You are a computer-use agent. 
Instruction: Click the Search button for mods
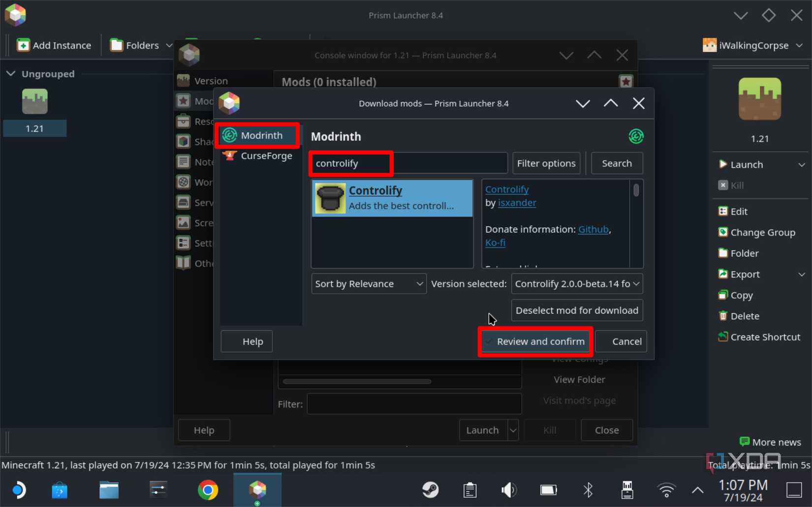click(x=617, y=163)
